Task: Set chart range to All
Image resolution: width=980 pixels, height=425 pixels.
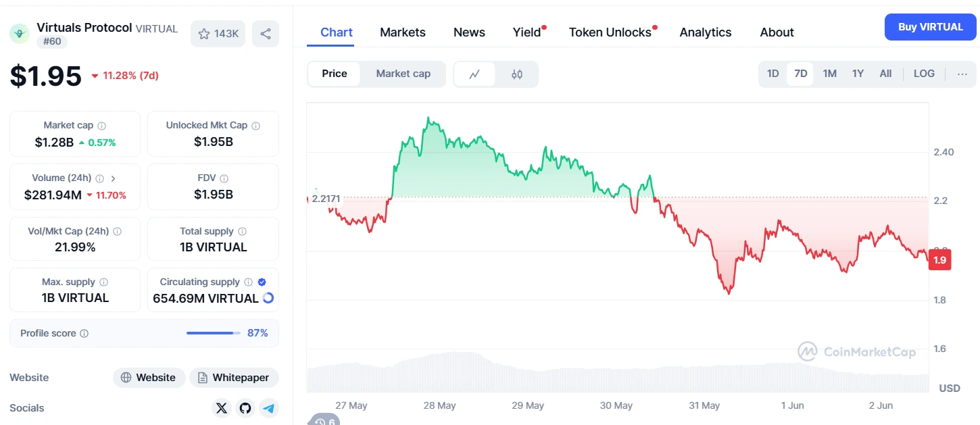Action: tap(885, 74)
